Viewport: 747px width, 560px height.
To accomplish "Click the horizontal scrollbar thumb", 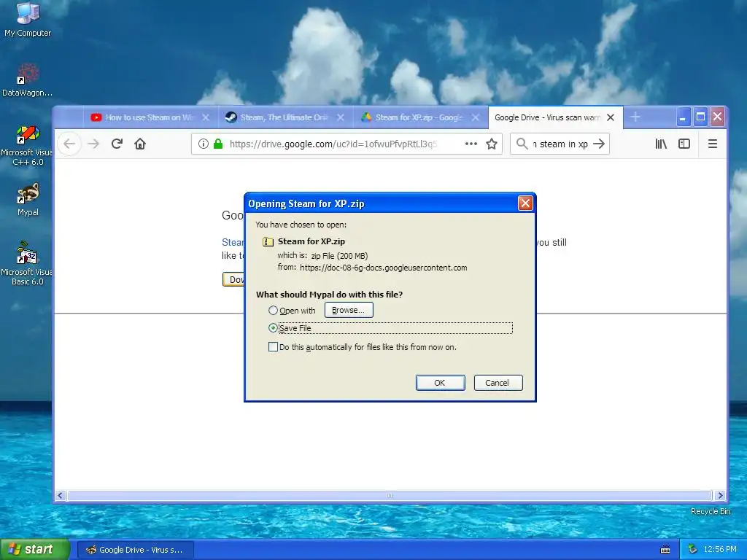I will [390, 495].
